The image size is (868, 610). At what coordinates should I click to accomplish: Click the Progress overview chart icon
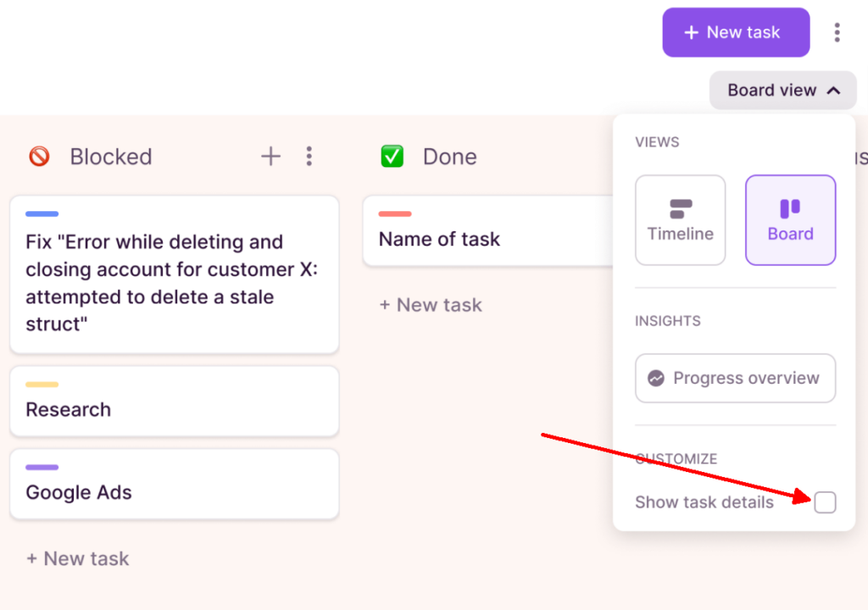[659, 378]
